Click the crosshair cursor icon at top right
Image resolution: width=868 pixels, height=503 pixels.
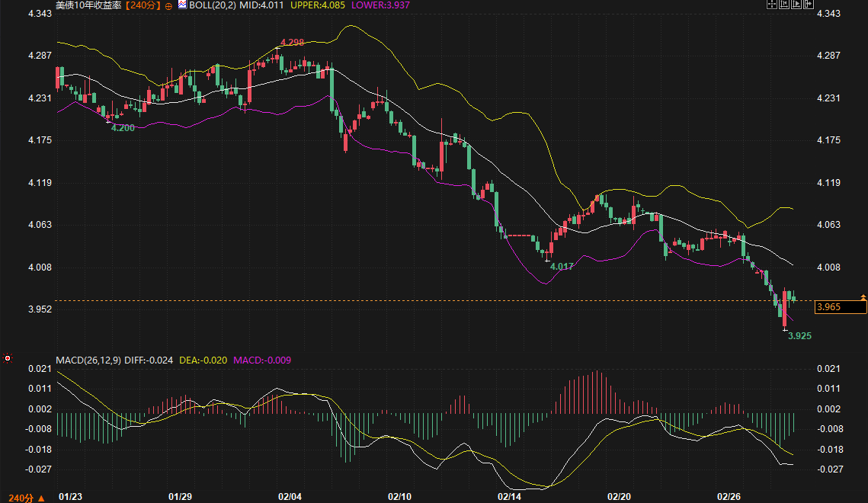pos(771,5)
